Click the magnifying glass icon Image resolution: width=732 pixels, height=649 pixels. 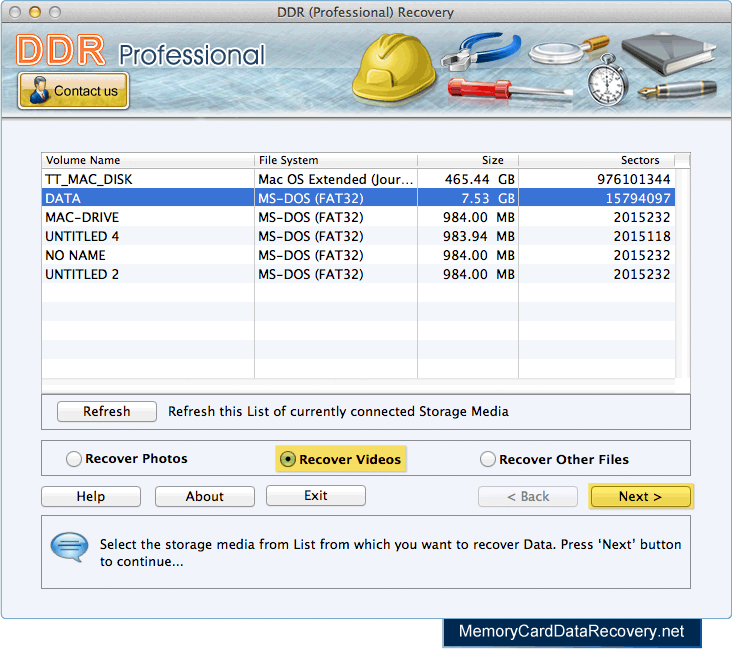point(569,49)
